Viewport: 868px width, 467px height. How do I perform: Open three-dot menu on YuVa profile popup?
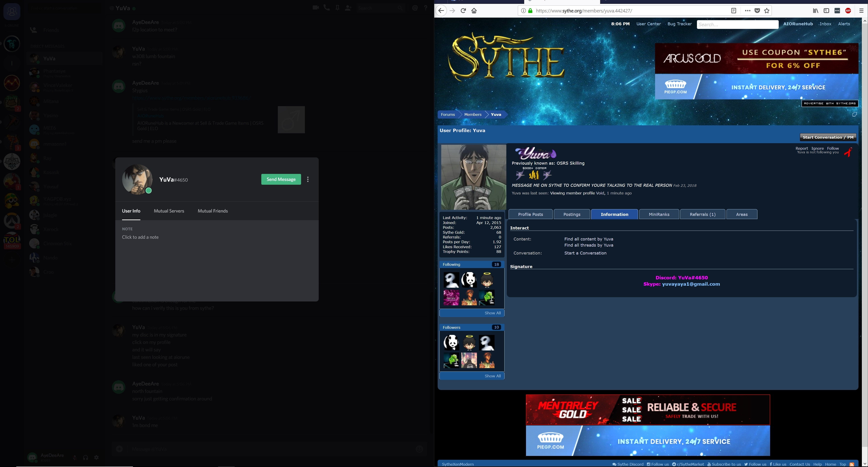point(308,180)
